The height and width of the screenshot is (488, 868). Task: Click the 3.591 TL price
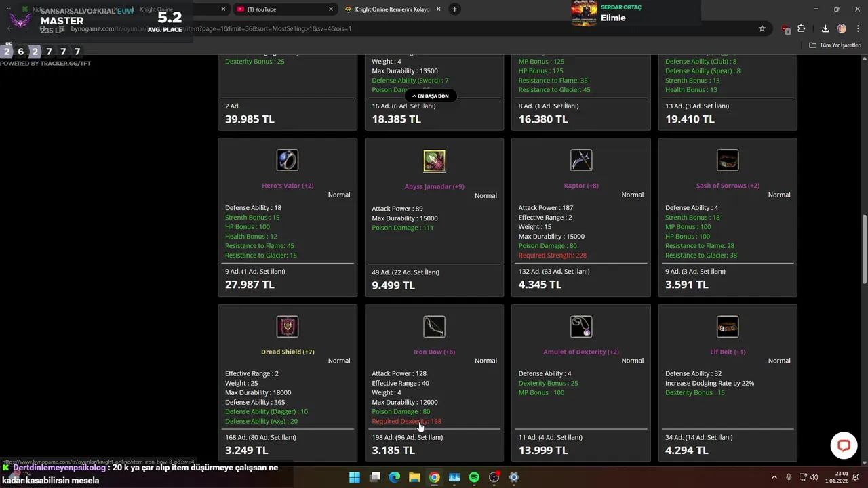(x=687, y=285)
